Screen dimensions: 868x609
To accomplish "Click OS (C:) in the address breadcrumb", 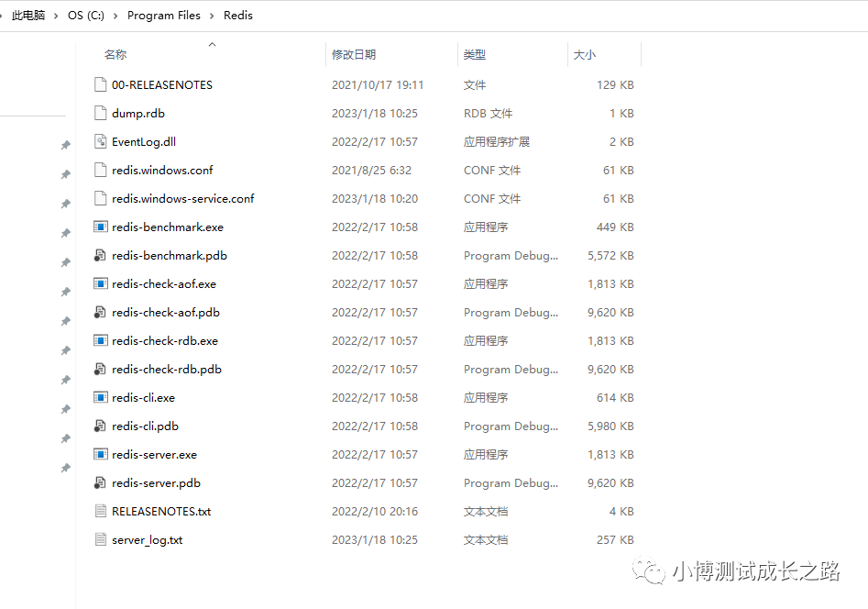I will 86,16.
